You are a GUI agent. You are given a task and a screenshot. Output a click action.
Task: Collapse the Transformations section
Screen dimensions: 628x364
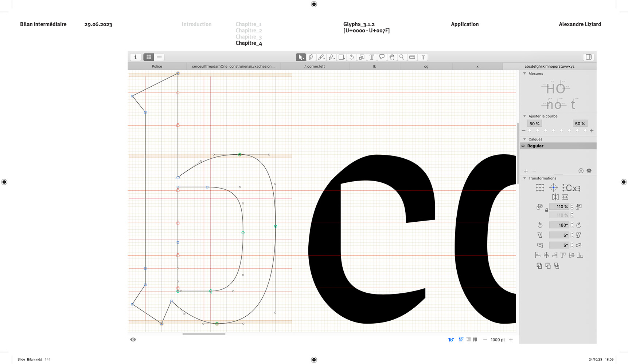[524, 178]
